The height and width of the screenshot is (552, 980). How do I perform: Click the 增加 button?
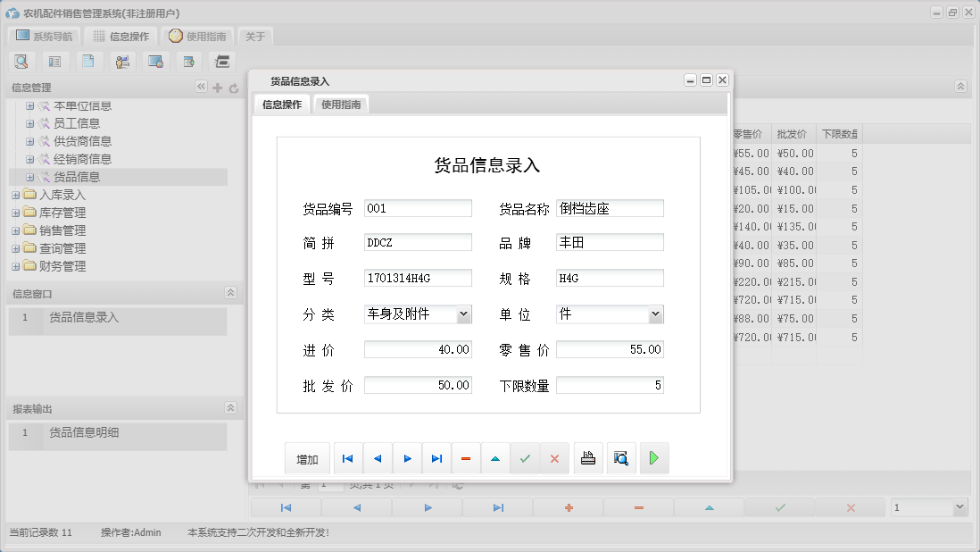(307, 457)
